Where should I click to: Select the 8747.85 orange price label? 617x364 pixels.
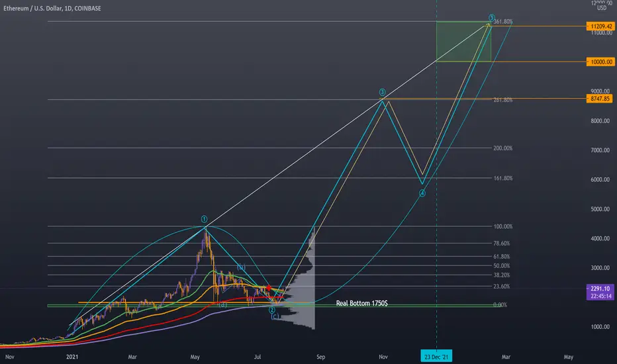599,99
